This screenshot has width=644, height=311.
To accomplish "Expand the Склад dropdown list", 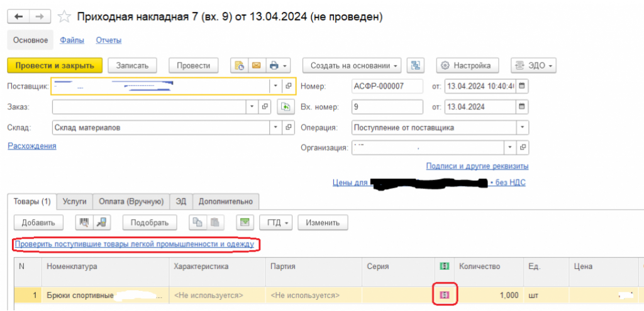I will tap(275, 127).
